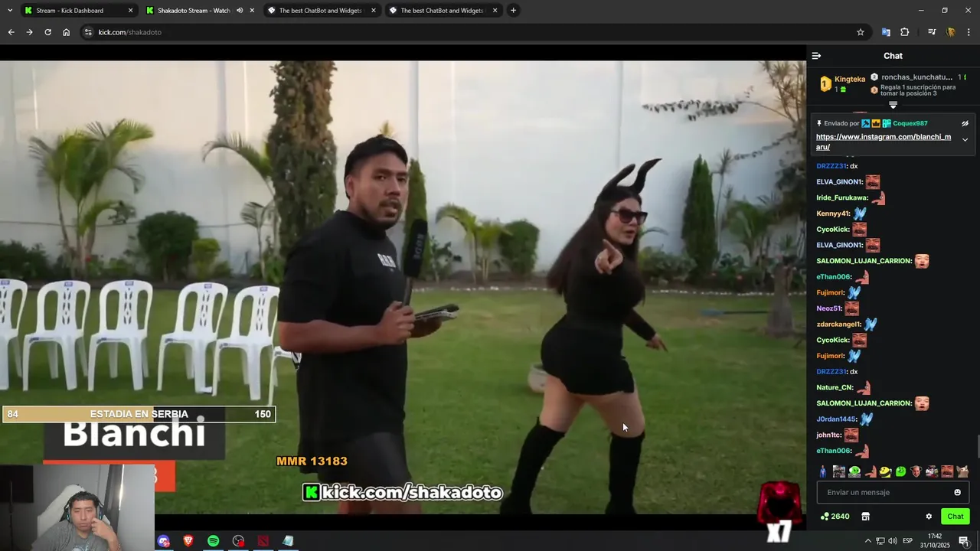This screenshot has height=551, width=980.
Task: View the 2640 channel points balance
Action: [835, 517]
